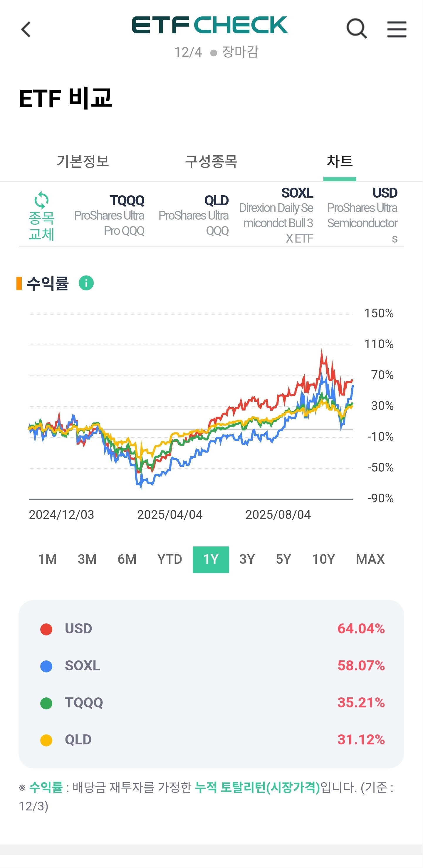Select the YTD period option

pos(169,559)
